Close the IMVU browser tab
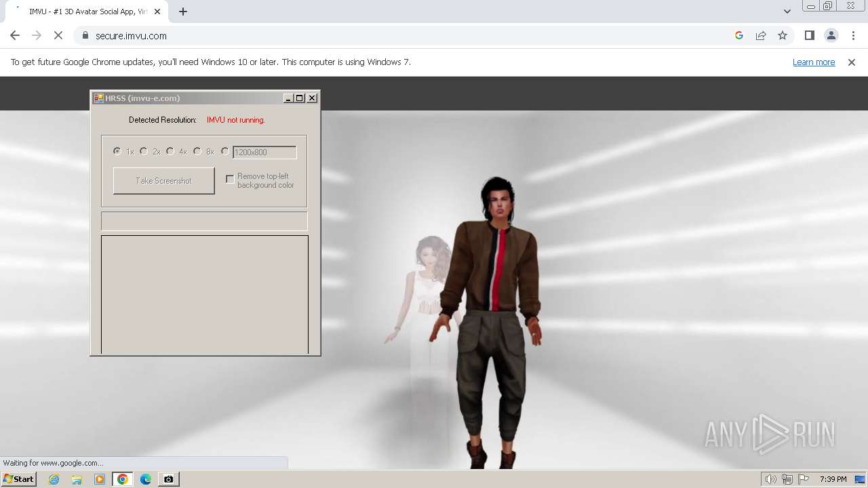The height and width of the screenshot is (488, 868). point(157,12)
